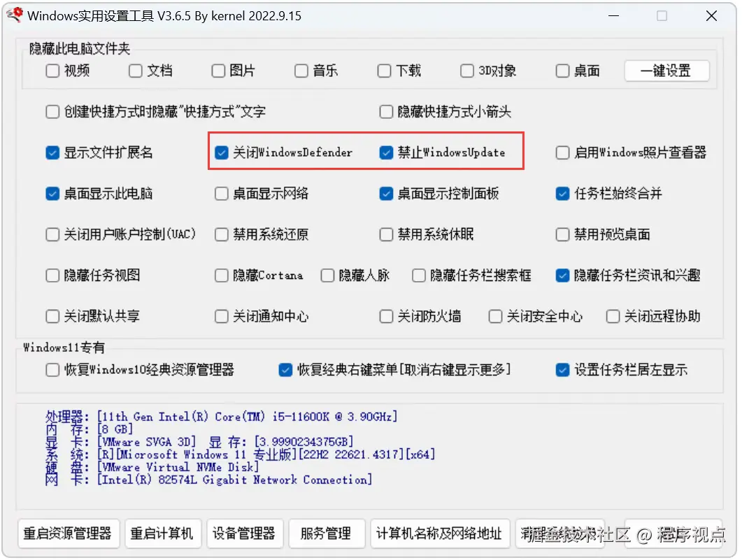Screen dimensions: 742x560
Task: Click the 系统 Windows 11 专业版 line
Action: pos(240,454)
